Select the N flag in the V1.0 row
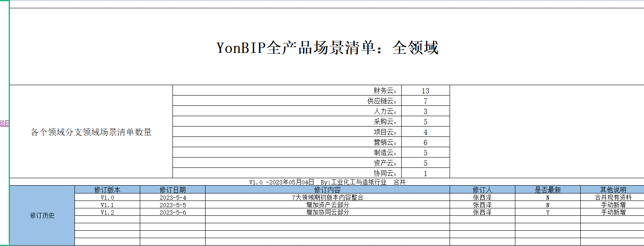This screenshot has height=246, width=644. [x=548, y=198]
